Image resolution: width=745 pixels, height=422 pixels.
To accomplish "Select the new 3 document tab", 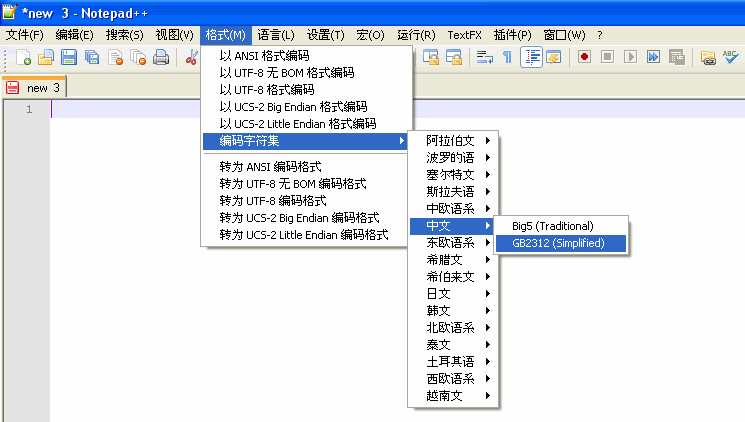I will (34, 87).
